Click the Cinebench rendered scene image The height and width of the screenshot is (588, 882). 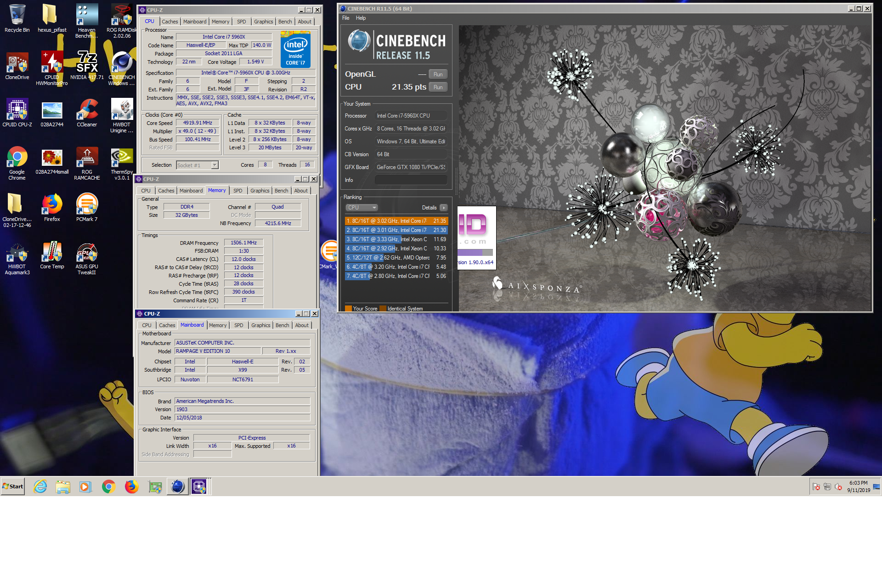[665, 168]
